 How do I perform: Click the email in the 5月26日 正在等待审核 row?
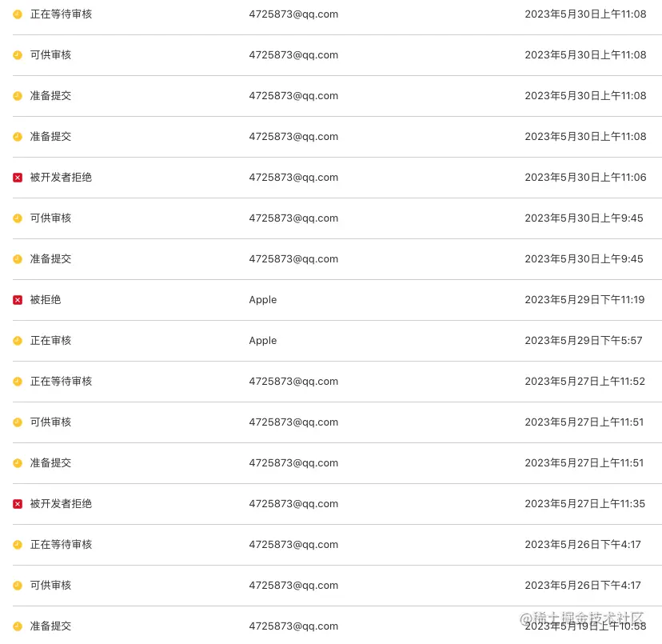pyautogui.click(x=293, y=544)
